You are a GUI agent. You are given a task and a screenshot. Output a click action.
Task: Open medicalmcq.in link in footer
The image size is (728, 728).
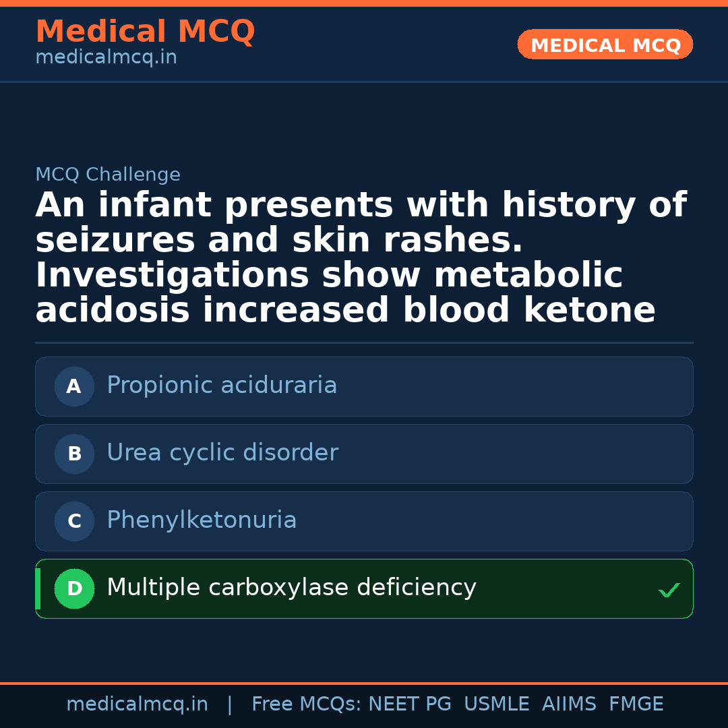click(137, 704)
